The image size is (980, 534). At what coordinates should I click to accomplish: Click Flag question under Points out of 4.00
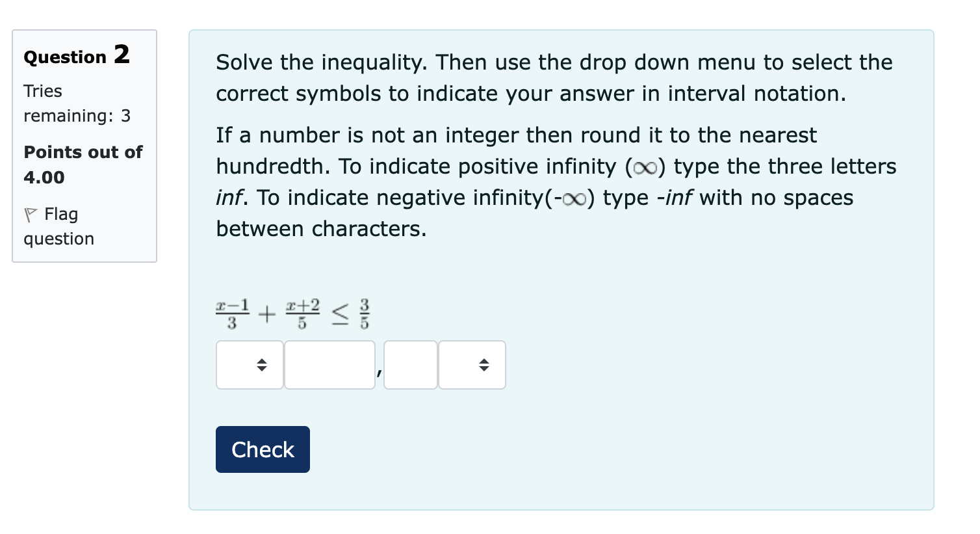coord(58,226)
